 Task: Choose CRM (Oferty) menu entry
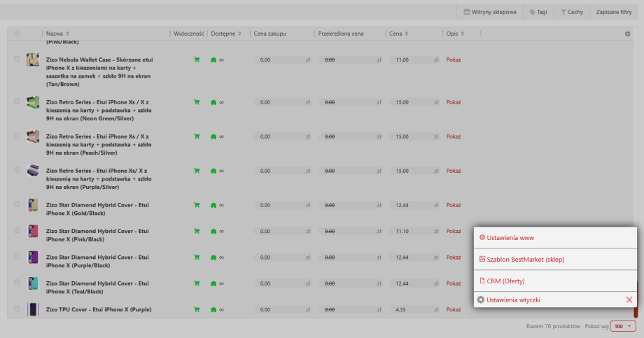(555, 281)
